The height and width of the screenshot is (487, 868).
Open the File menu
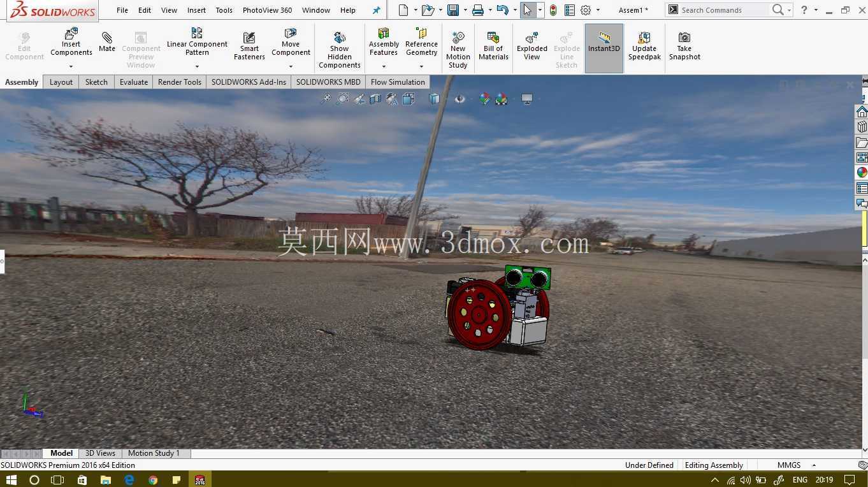(122, 10)
